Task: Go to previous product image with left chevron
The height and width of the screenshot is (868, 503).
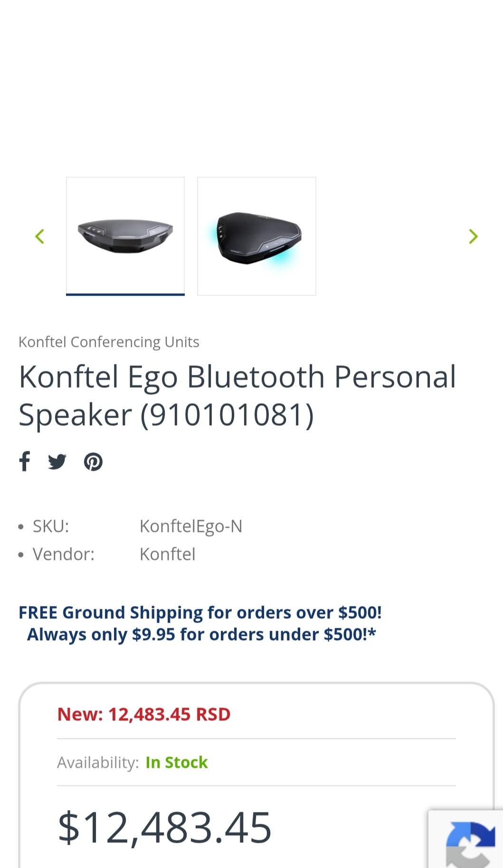Action: tap(40, 236)
